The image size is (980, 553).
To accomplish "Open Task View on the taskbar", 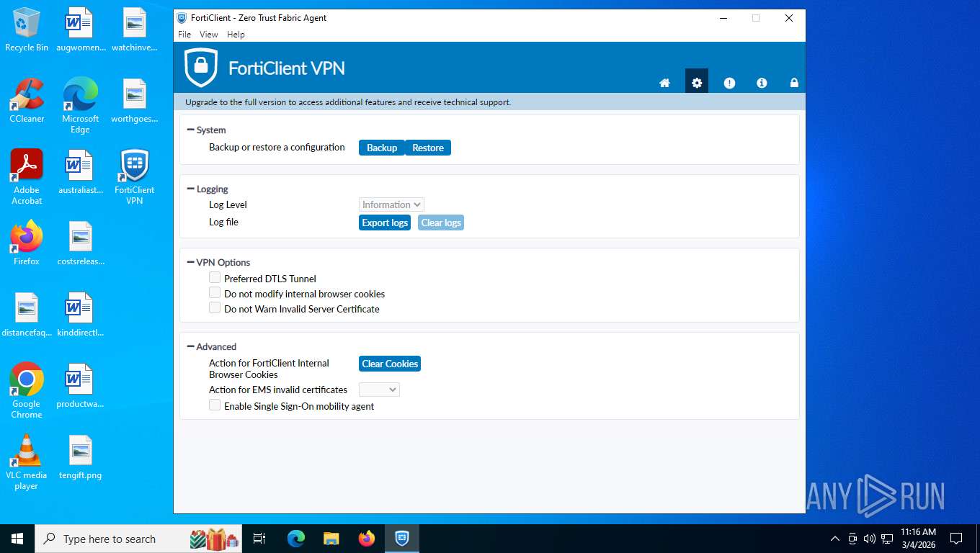I will [259, 539].
